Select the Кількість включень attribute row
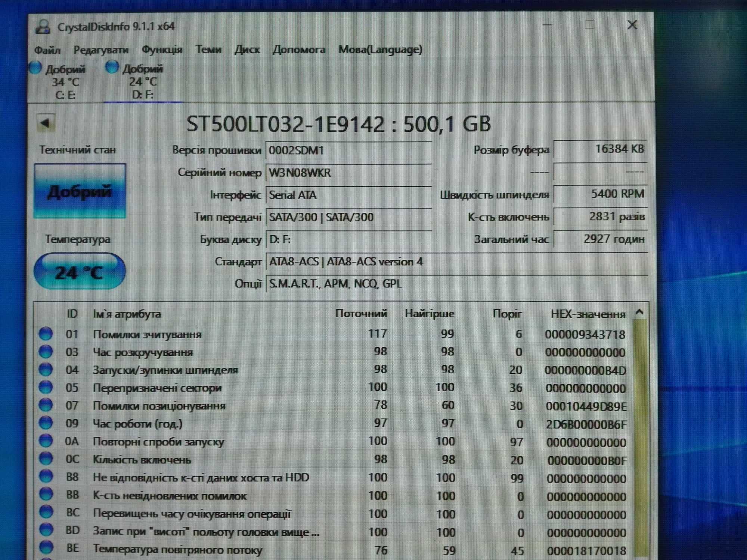The height and width of the screenshot is (560, 747). click(334, 459)
